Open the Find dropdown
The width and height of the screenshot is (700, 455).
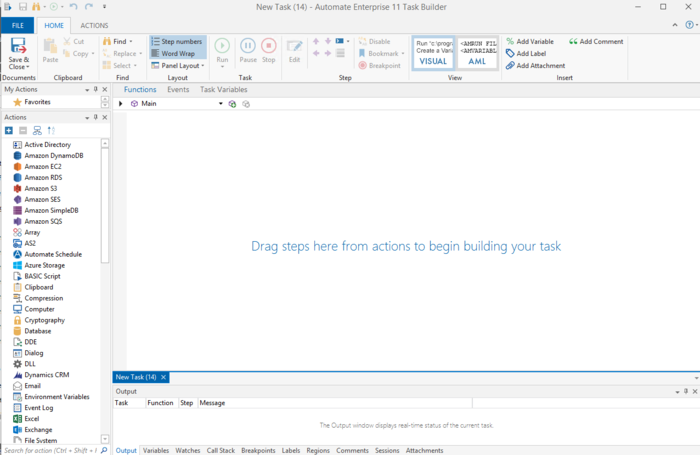pos(131,42)
